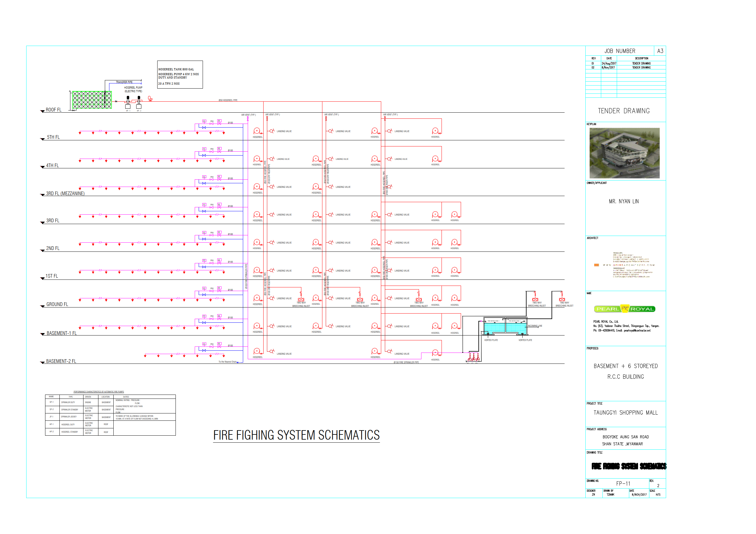Image resolution: width=756 pixels, height=534 pixels.
Task: Click the 5TH FL level label
Action: [53, 137]
